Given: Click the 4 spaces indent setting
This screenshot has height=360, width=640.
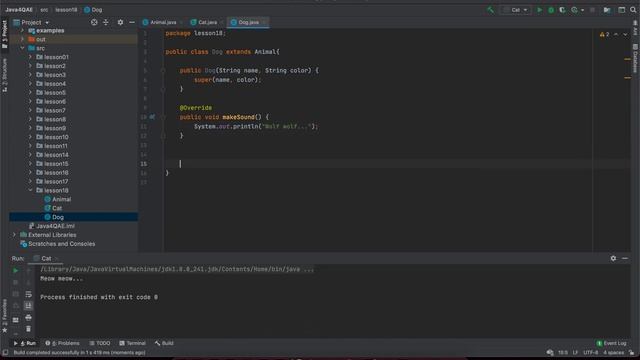Looking at the screenshot, I should (x=613, y=353).
